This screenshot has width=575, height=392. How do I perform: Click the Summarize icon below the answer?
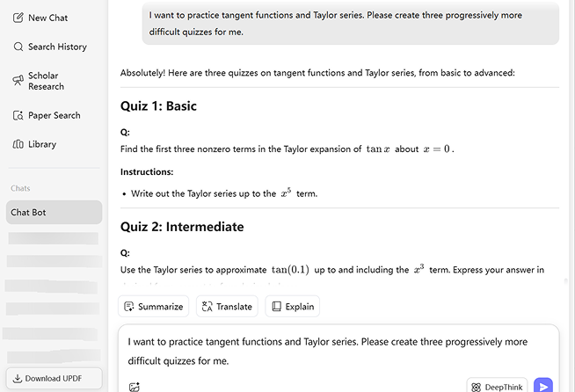click(x=129, y=307)
